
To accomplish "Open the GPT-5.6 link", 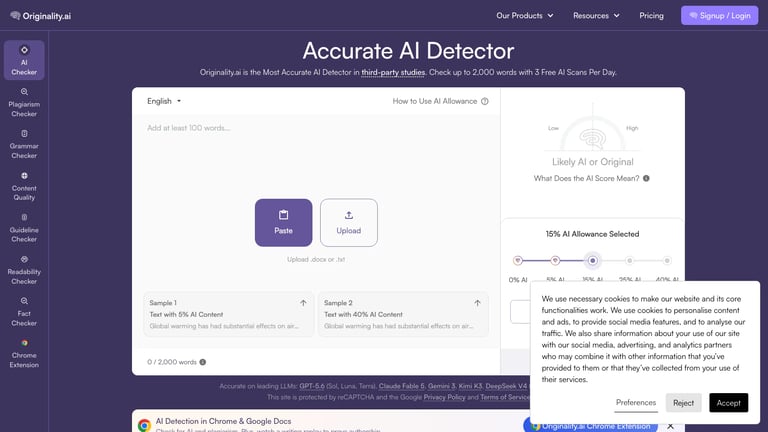I will (312, 386).
